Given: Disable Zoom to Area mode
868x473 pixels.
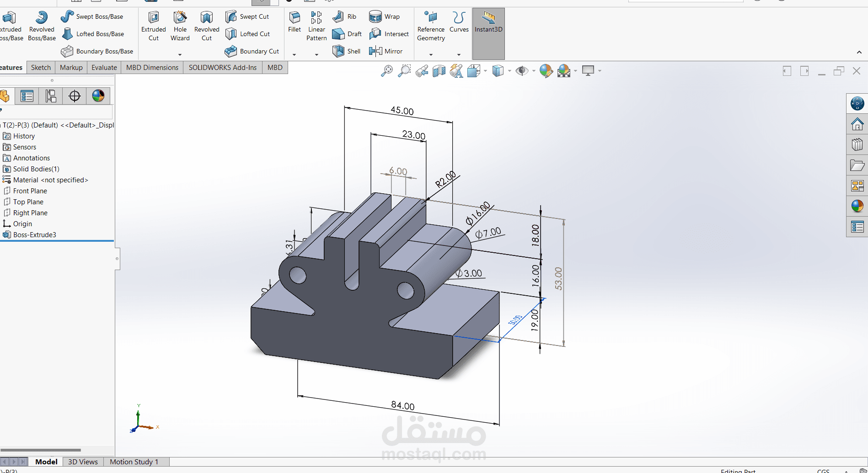Looking at the screenshot, I should point(404,70).
